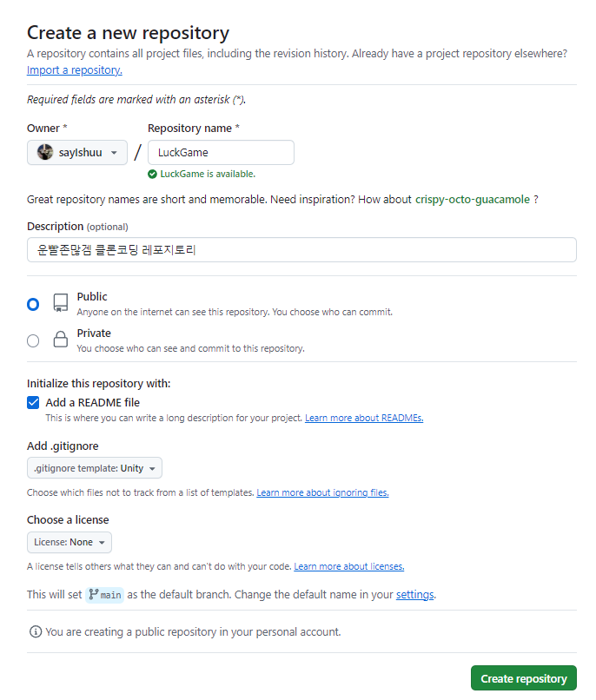Click the sayIshuu owner avatar icon
Screen dimensions: 596x700
[x=45, y=153]
